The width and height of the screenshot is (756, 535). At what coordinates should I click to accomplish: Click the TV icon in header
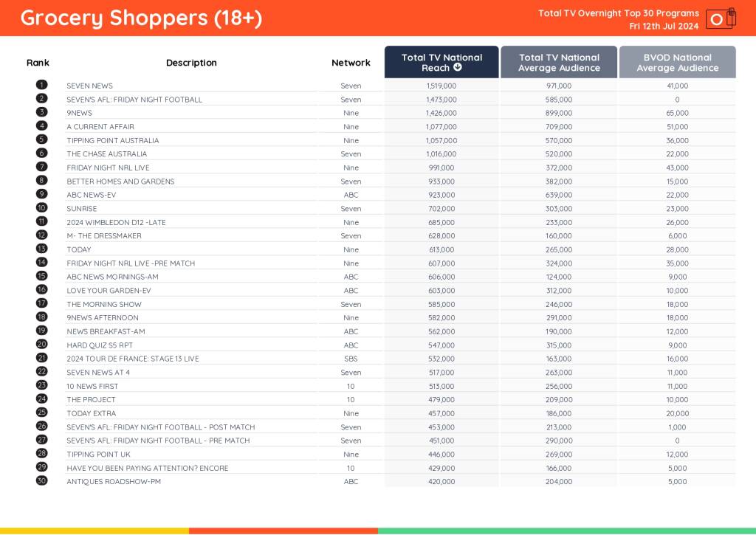click(x=720, y=18)
